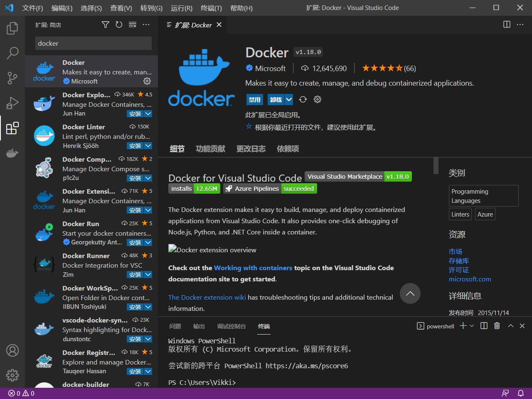Screen dimensions: 532x399
Task: Open the Search view
Action: tap(12, 53)
